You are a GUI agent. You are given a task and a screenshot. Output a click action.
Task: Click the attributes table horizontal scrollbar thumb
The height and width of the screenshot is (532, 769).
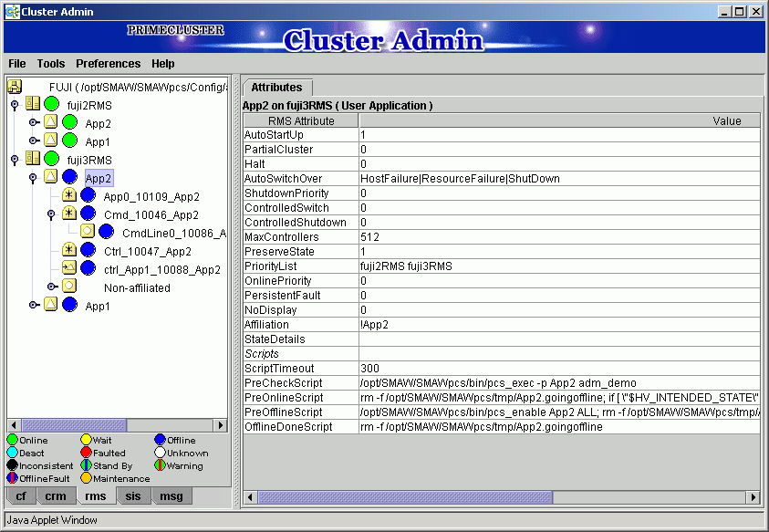(405, 497)
